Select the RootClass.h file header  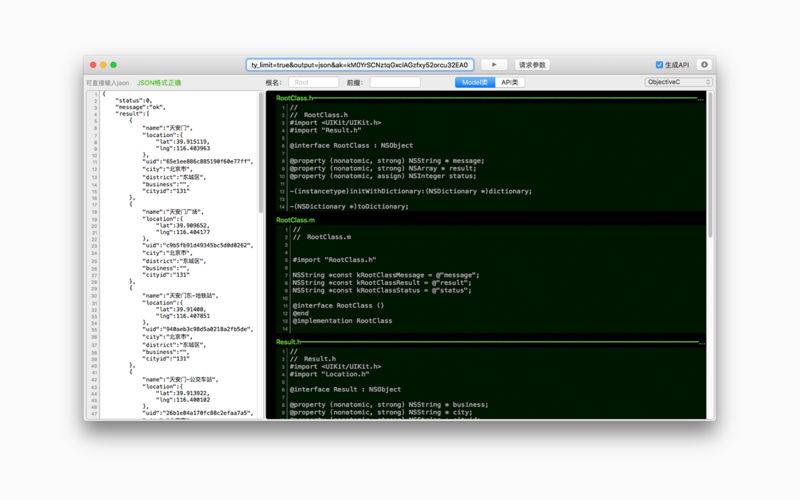click(x=296, y=99)
